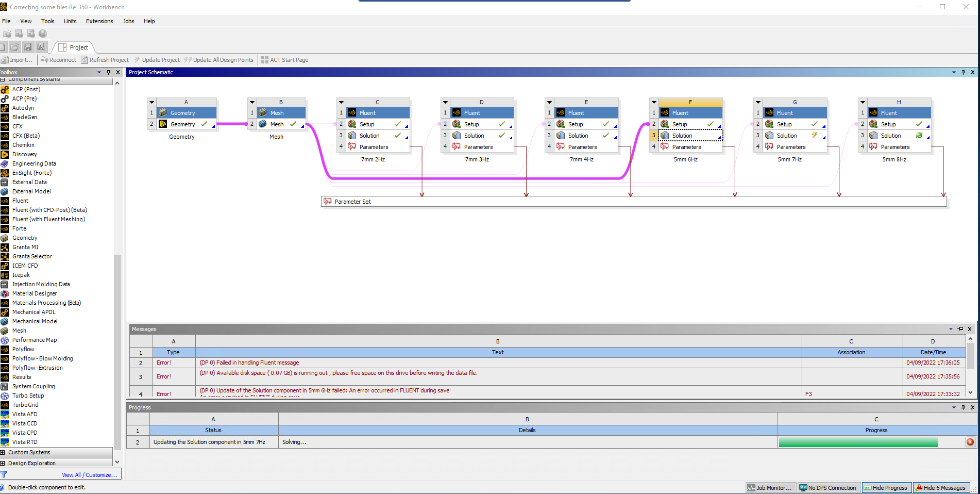Image resolution: width=980 pixels, height=494 pixels.
Task: Select External Data component
Action: click(29, 182)
